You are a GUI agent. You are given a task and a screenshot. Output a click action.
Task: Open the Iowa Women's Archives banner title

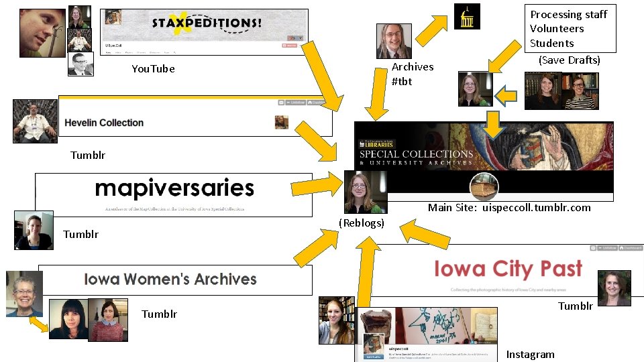[x=170, y=279]
